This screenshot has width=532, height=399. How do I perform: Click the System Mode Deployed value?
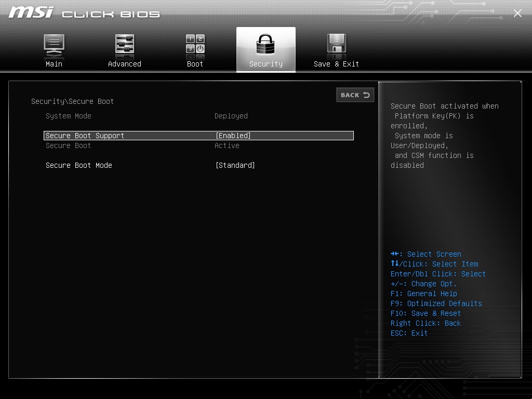tap(231, 116)
